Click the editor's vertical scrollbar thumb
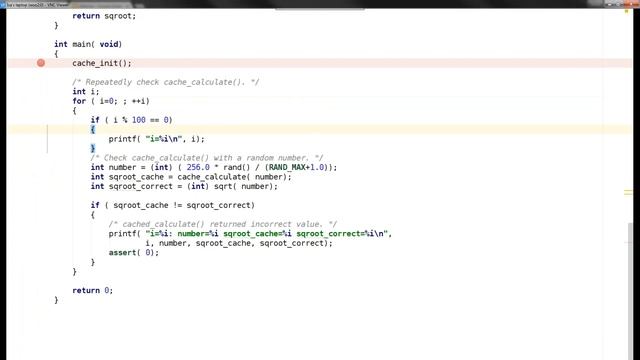This screenshot has width=640, height=360. (631, 290)
